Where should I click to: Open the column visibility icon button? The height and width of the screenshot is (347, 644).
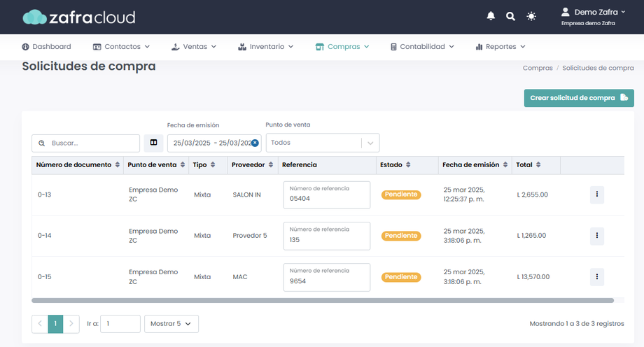click(153, 143)
